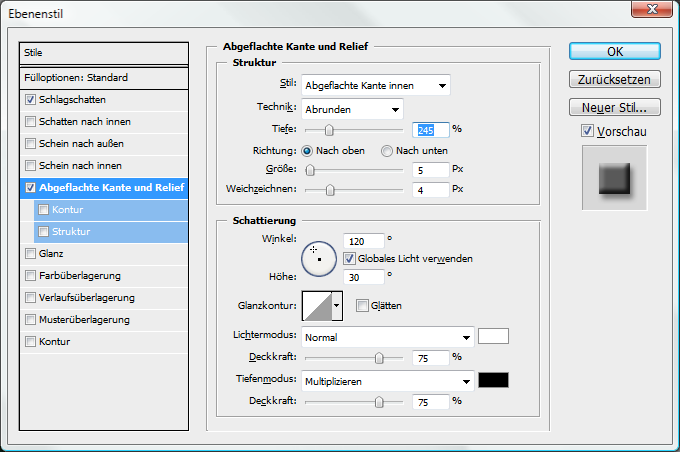680x452 pixels.
Task: Check the Verlaufsüberlagerung checkbox
Action: [x=30, y=298]
